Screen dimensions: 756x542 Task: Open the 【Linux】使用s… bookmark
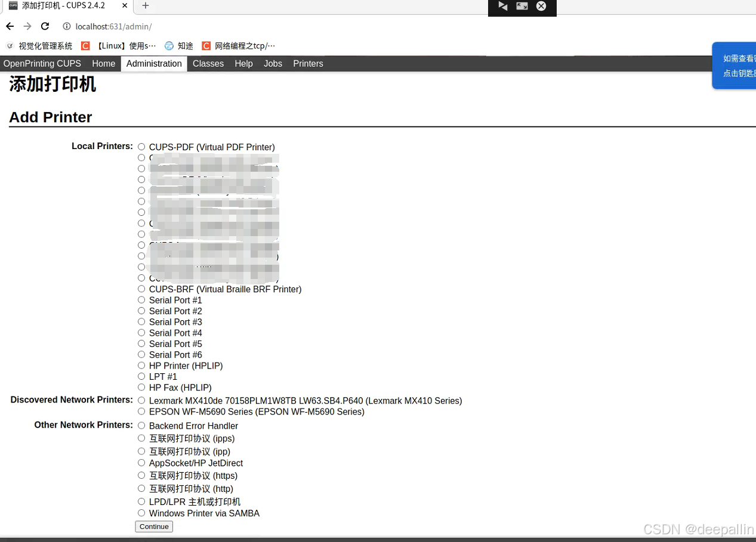(119, 46)
